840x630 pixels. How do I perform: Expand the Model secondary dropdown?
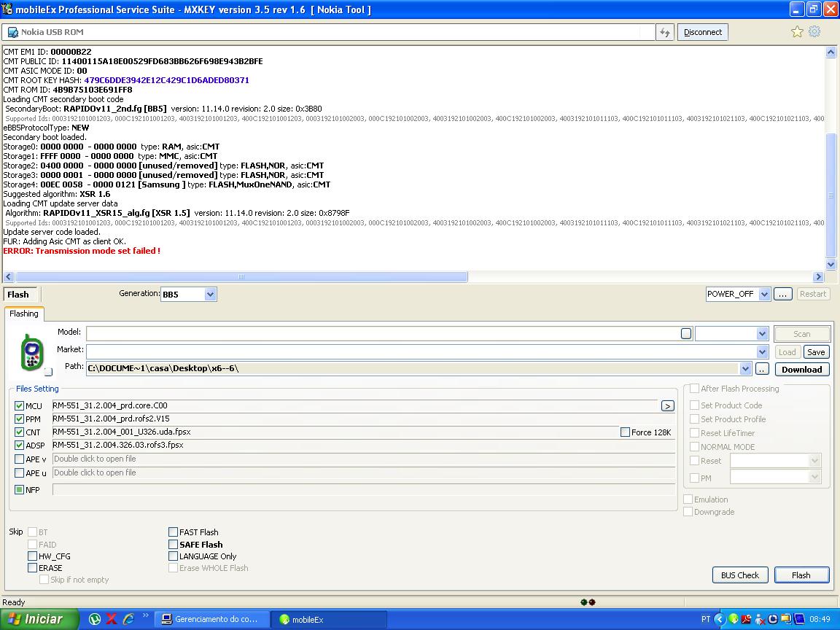(762, 334)
